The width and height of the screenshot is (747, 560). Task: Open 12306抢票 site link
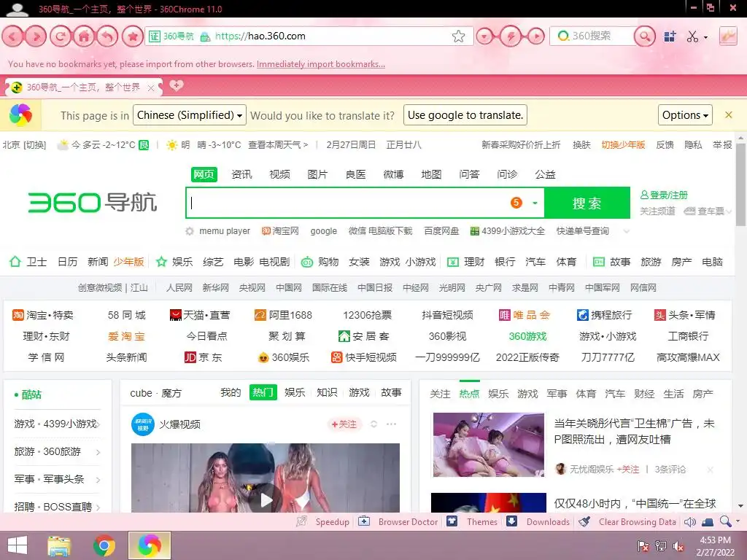(368, 315)
